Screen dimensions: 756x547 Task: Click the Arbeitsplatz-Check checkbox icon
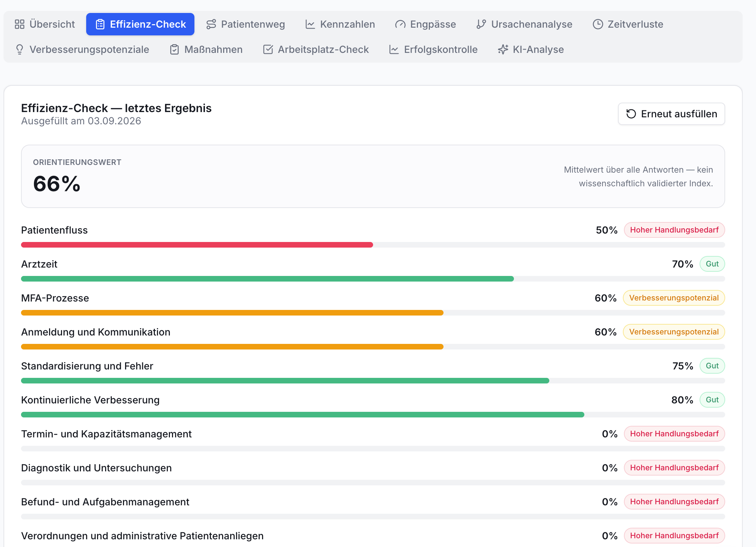click(x=268, y=49)
